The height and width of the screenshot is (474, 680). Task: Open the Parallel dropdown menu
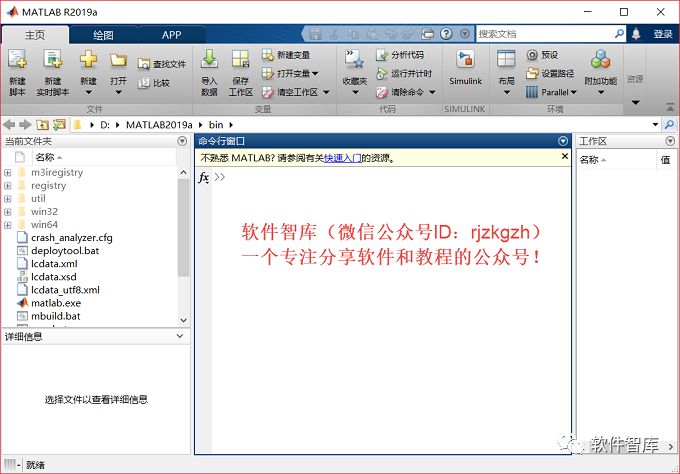[573, 92]
